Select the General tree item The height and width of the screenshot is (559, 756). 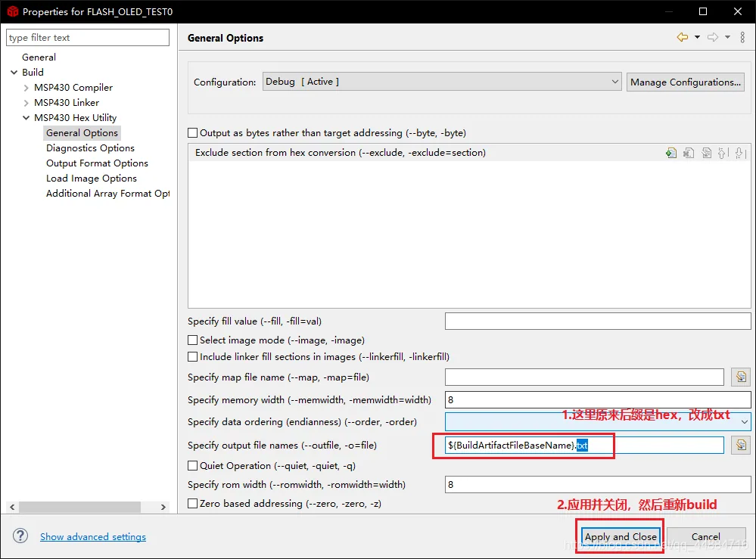39,57
